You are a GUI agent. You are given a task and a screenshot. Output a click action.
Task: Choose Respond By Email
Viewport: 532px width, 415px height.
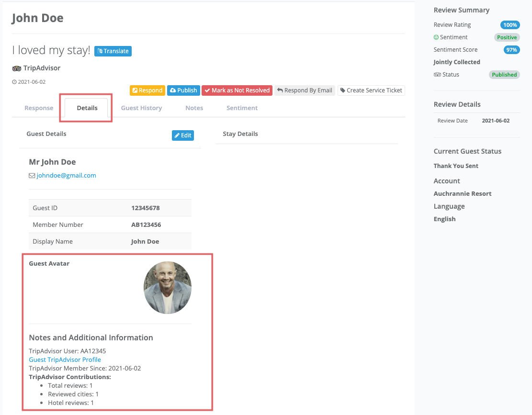[305, 90]
